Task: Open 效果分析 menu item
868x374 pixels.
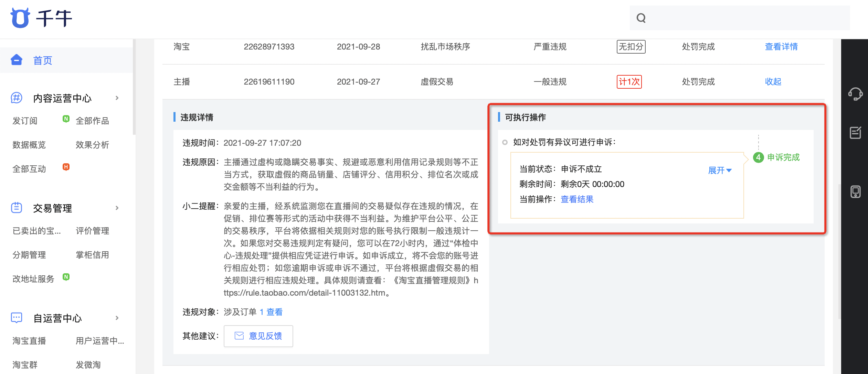Action: [92, 145]
